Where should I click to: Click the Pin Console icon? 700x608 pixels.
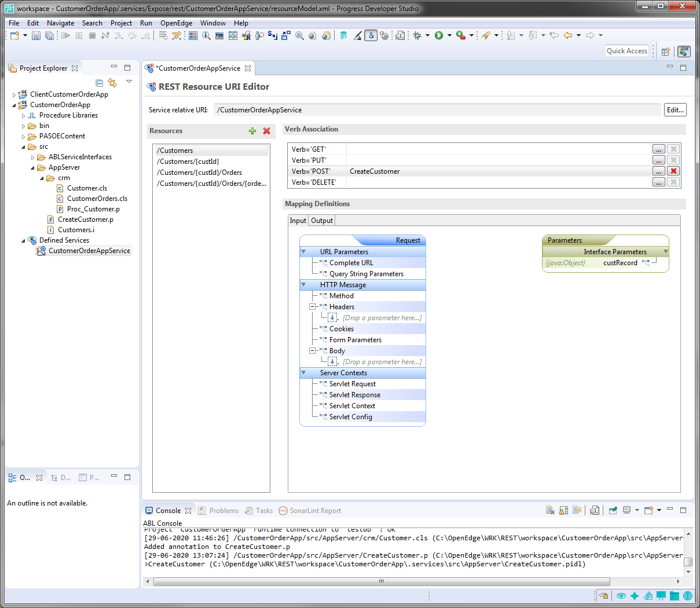613,510
